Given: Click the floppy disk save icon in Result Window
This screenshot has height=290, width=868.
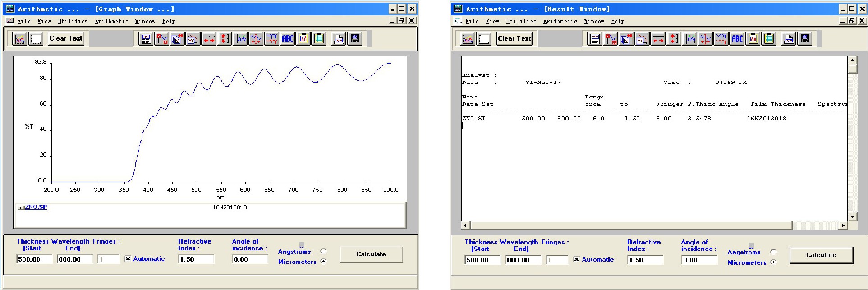Looking at the screenshot, I should [x=804, y=39].
